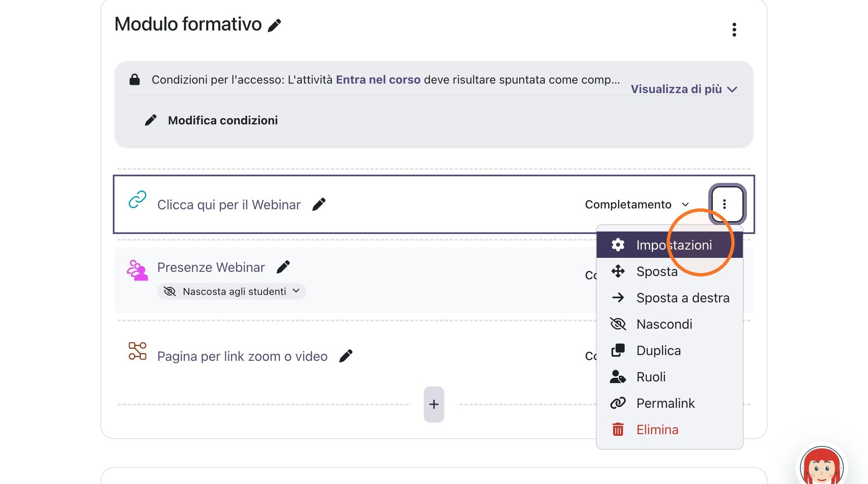Expand Visualizza di più
The height and width of the screenshot is (484, 868).
(684, 89)
